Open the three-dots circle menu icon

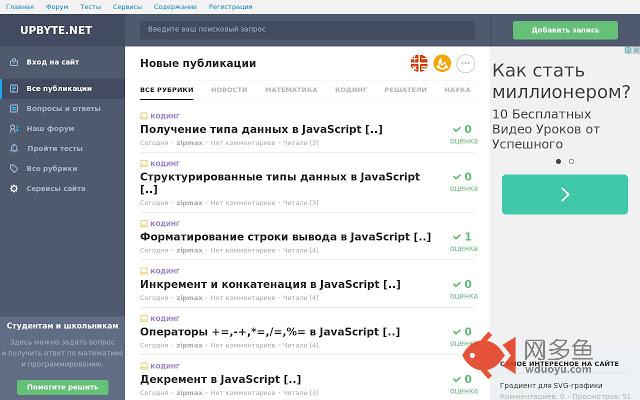[x=465, y=63]
